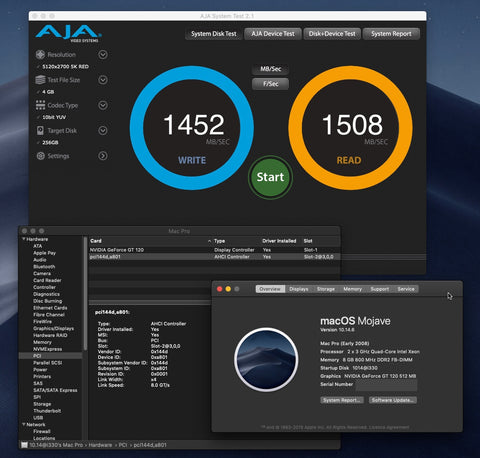Expand the Test File Size dropdown chevron

tap(103, 80)
